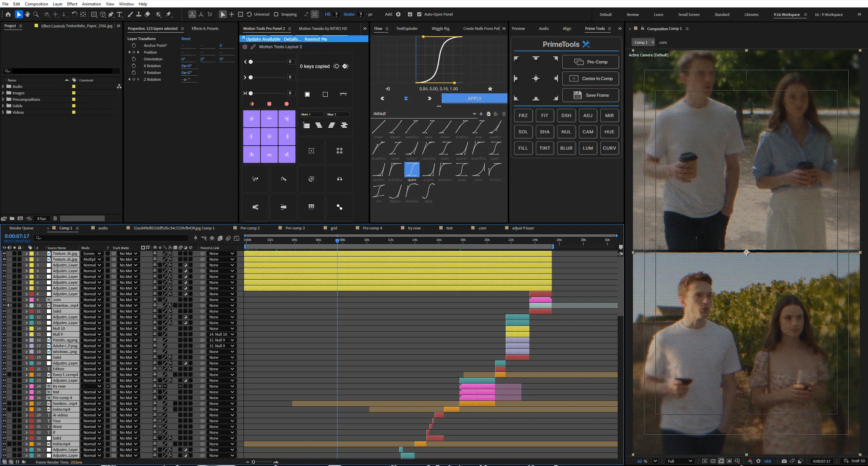Click the favorite star under the Flow curve
868x466 pixels.
[x=490, y=89]
